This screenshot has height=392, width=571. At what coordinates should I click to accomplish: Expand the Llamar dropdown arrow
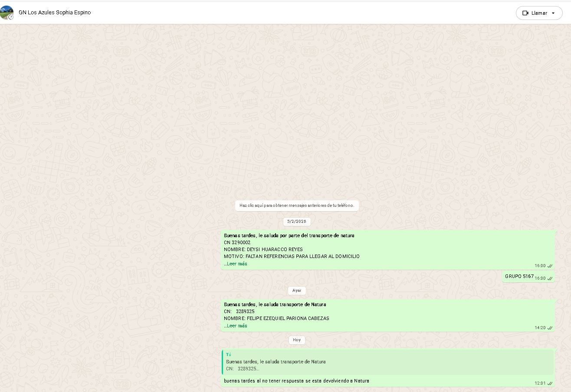553,13
